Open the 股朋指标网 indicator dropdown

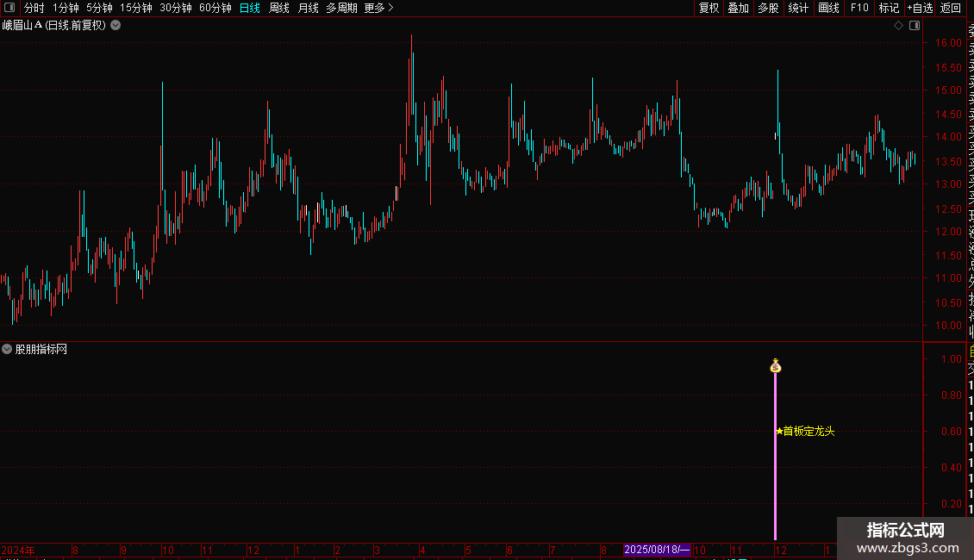pyautogui.click(x=7, y=349)
